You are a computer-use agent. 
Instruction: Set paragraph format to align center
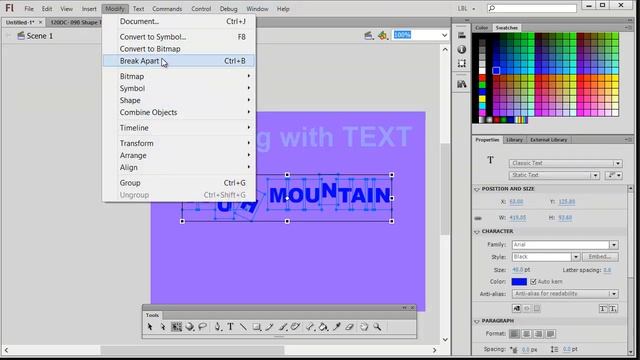pos(527,334)
